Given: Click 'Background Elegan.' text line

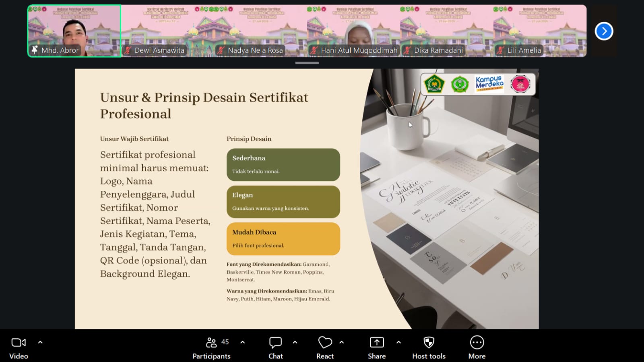Looking at the screenshot, I should [145, 274].
